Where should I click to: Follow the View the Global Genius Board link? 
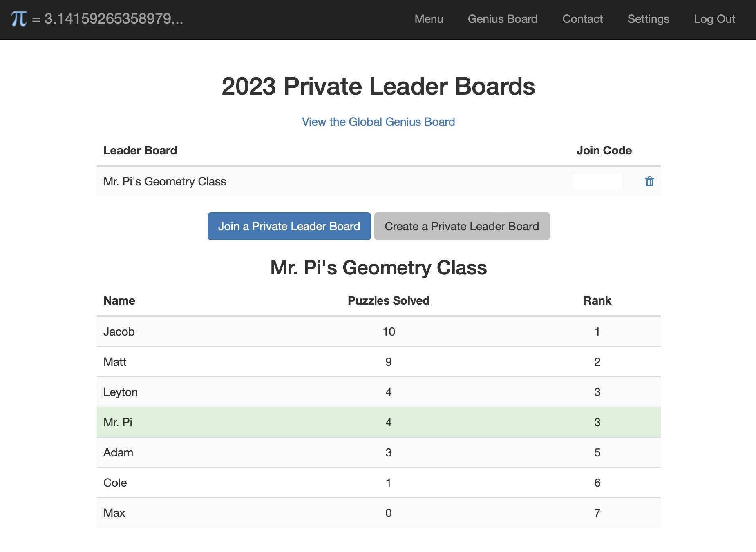[378, 122]
